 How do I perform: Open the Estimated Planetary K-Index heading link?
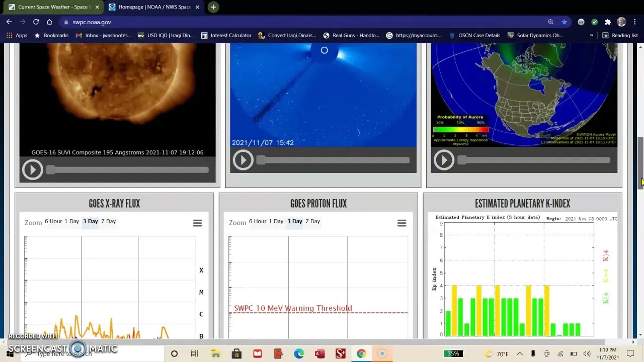coord(523,204)
